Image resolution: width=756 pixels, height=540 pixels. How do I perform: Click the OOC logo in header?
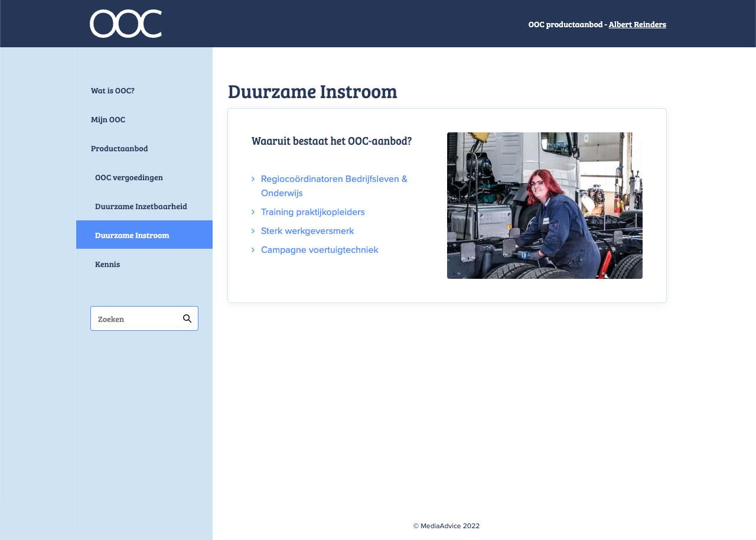pyautogui.click(x=126, y=24)
